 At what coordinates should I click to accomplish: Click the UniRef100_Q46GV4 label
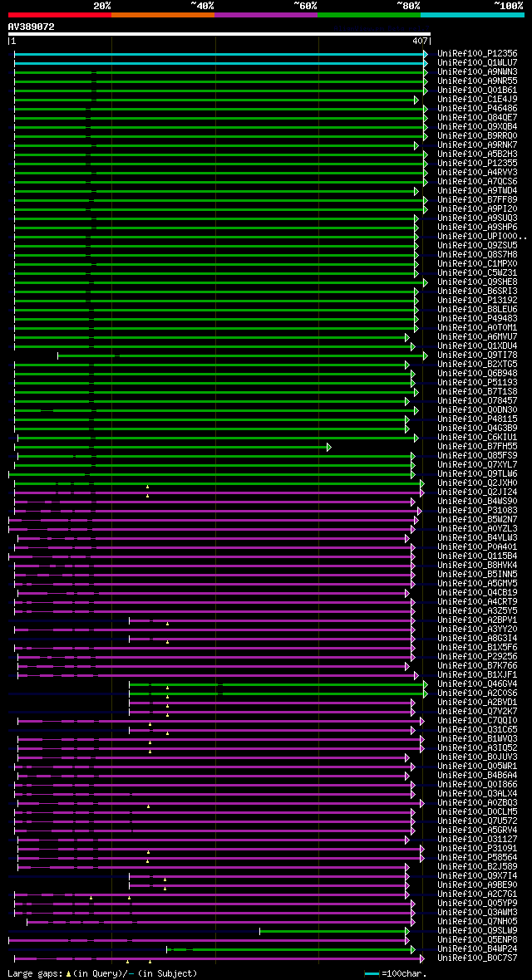pyautogui.click(x=477, y=684)
